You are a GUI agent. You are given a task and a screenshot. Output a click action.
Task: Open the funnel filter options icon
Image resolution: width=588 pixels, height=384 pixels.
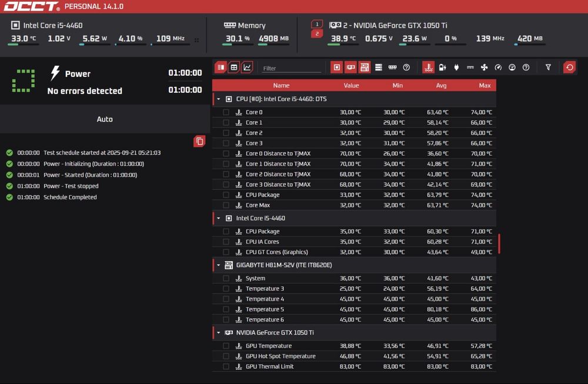click(548, 68)
